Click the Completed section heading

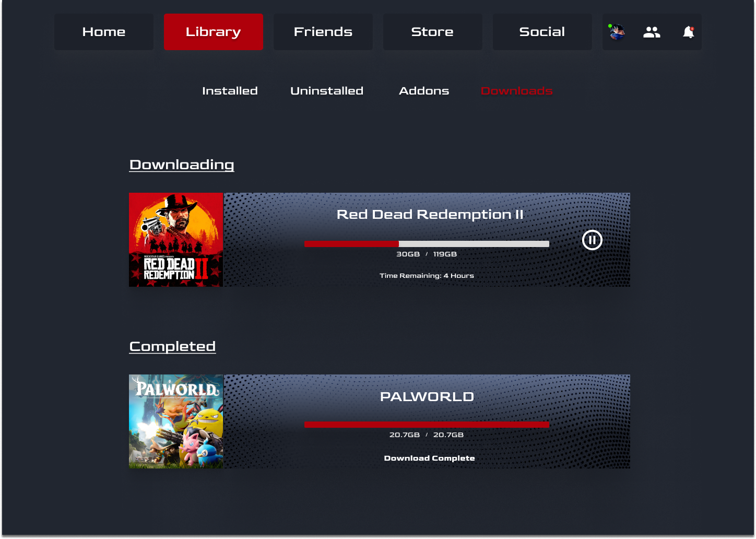tap(172, 347)
